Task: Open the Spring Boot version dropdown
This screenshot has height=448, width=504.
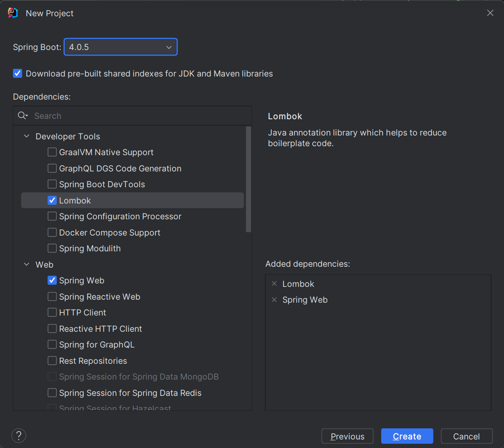Action: point(121,47)
